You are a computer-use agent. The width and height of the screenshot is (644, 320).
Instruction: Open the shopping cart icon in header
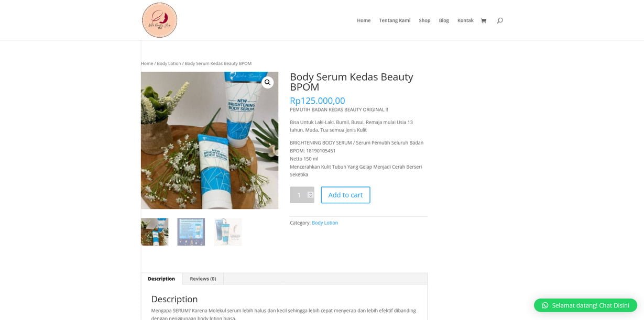[x=483, y=20]
